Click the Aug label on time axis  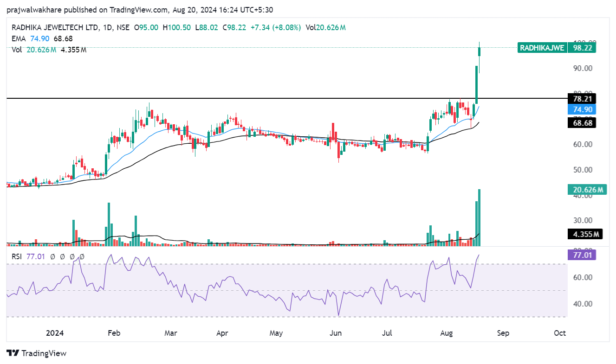tap(447, 333)
